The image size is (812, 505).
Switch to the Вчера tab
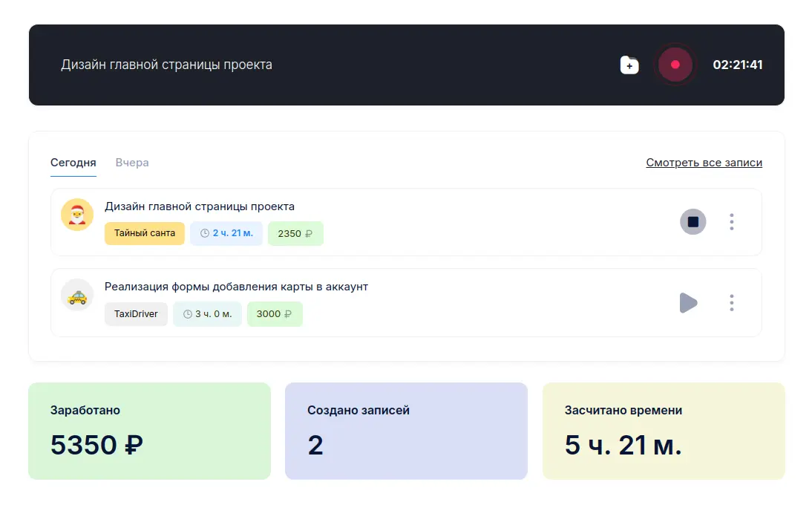(132, 163)
